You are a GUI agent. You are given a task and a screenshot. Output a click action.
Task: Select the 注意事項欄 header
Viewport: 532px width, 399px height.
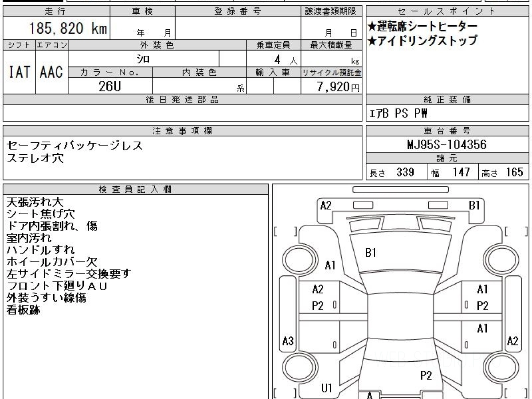tap(182, 131)
